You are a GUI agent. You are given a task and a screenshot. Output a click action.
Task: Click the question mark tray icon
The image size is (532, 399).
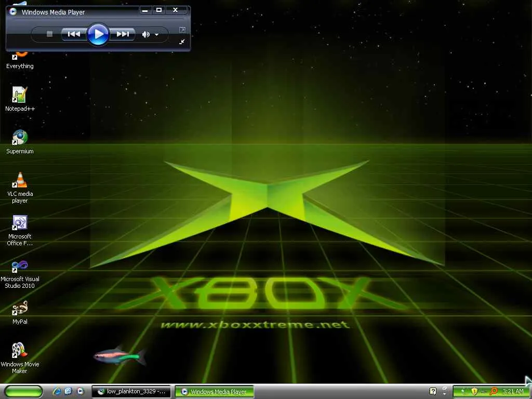point(433,391)
